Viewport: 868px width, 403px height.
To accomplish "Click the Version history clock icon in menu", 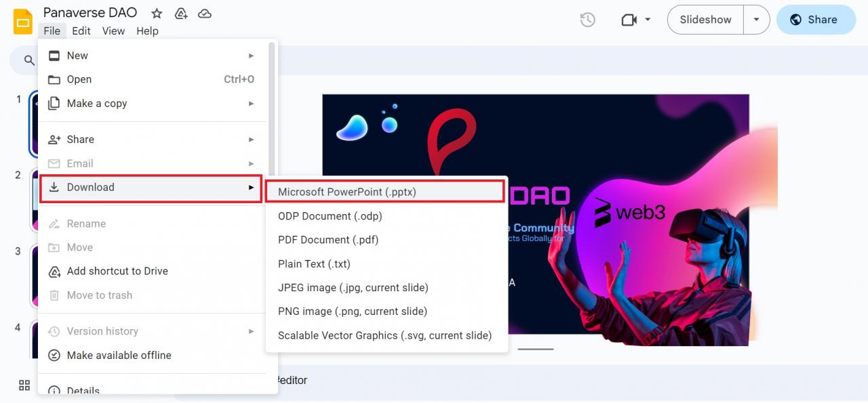I will tap(54, 331).
